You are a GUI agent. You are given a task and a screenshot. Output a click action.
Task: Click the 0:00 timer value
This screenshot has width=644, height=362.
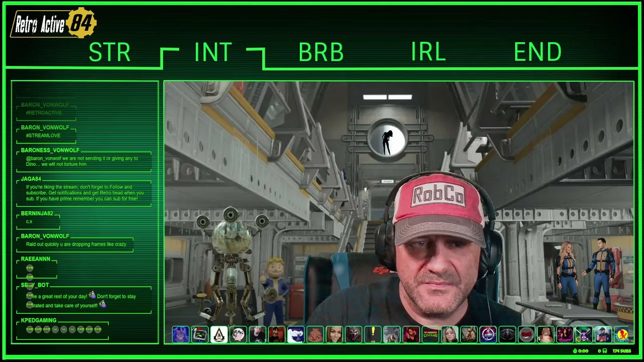click(x=583, y=351)
